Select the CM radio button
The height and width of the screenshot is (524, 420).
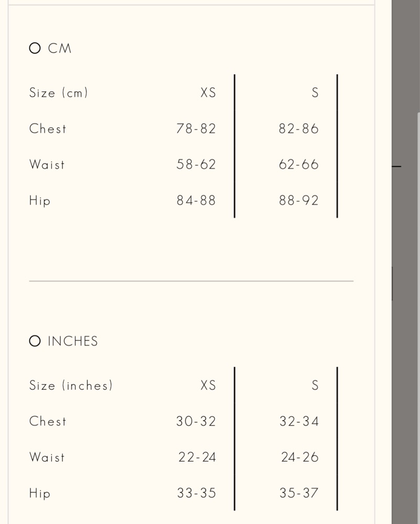(35, 48)
